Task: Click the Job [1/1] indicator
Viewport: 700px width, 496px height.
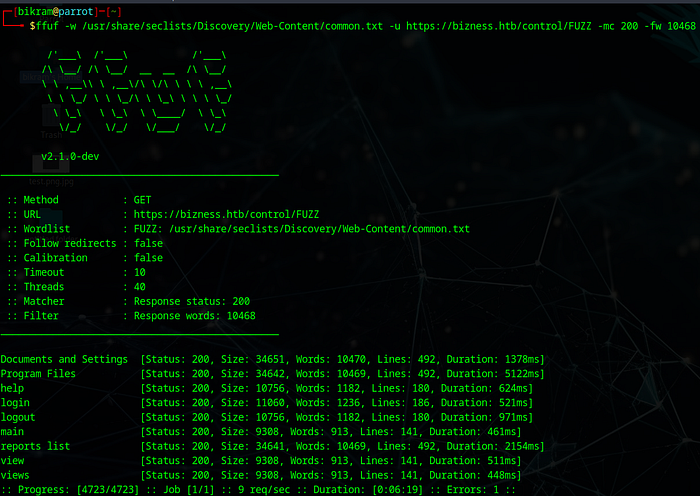Action: 189,490
